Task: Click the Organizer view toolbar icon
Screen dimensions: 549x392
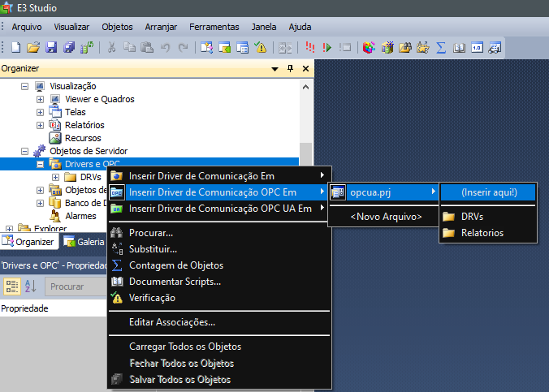Action: pyautogui.click(x=206, y=47)
